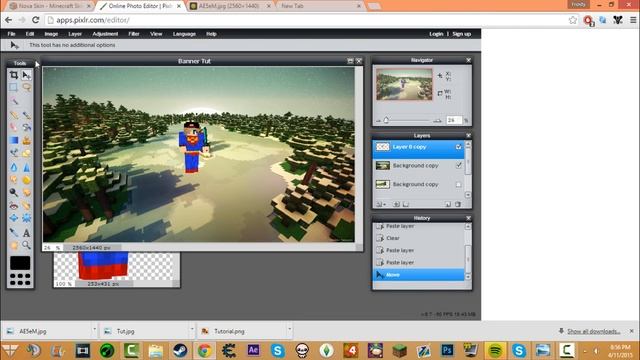The image size is (640, 360).
Task: Open Spotify from the taskbar
Action: (x=495, y=351)
